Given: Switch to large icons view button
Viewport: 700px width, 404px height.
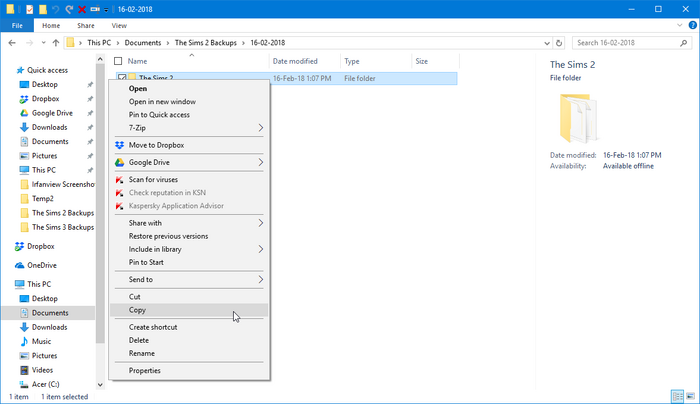Looking at the screenshot, I should point(691,396).
